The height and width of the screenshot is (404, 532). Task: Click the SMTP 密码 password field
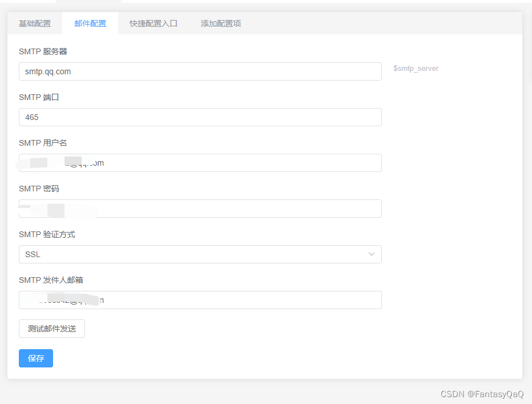tap(200, 208)
